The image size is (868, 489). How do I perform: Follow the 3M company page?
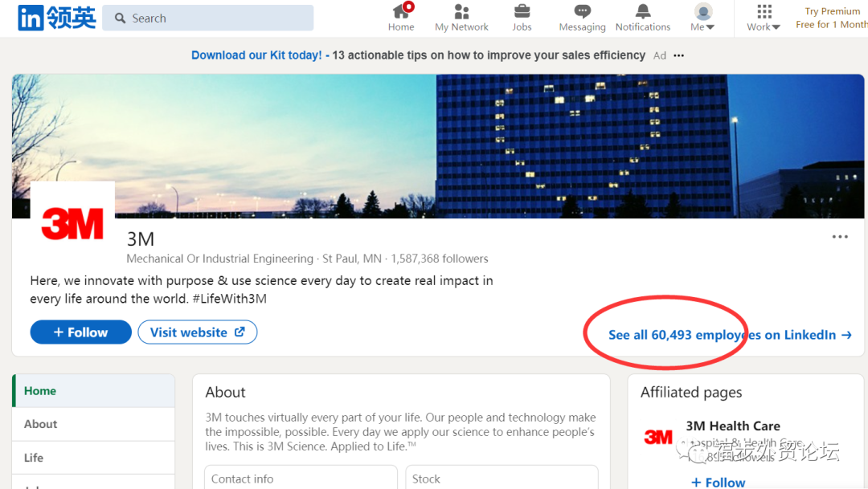(81, 332)
